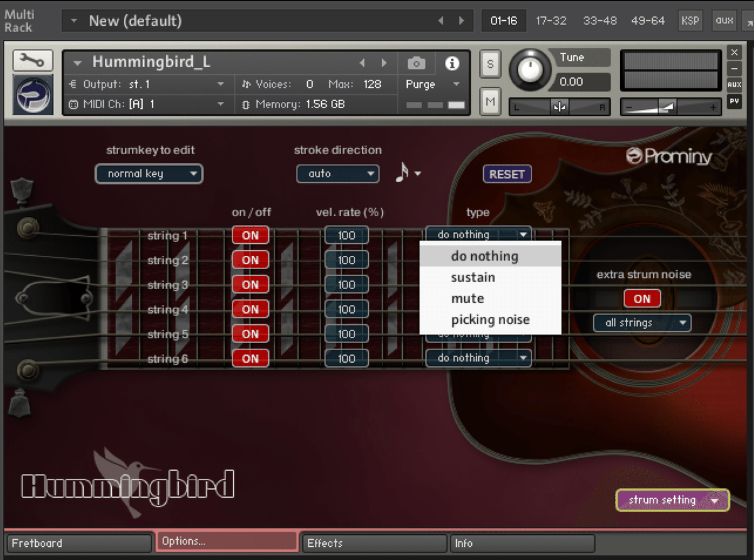Viewport: 754px width, 560px height.
Task: Toggle AUX button on instrument header
Action: [734, 85]
